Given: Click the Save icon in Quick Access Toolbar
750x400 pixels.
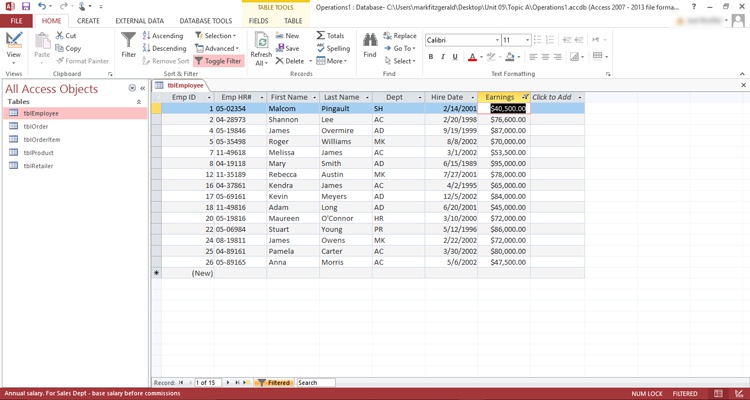Looking at the screenshot, I should 26,6.
